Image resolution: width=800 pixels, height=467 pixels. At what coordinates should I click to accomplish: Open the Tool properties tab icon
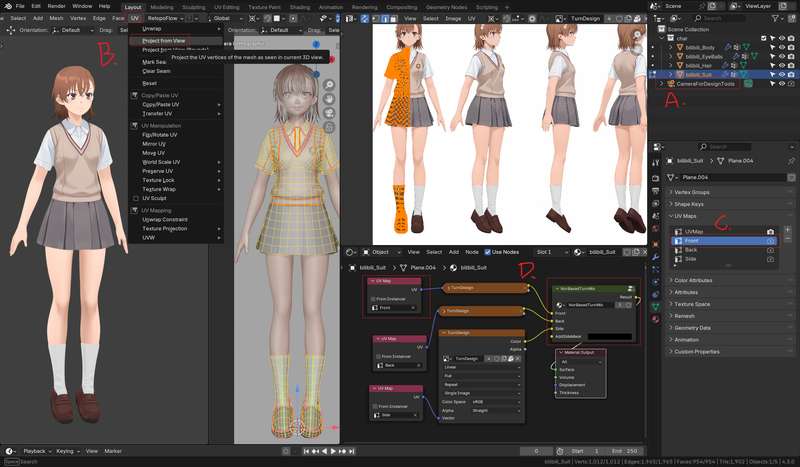click(x=656, y=162)
